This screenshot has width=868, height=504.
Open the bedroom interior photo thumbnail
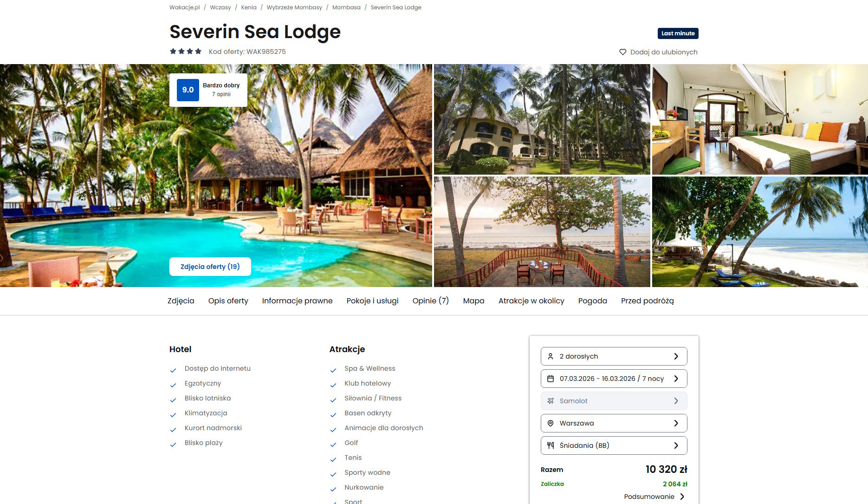point(760,119)
